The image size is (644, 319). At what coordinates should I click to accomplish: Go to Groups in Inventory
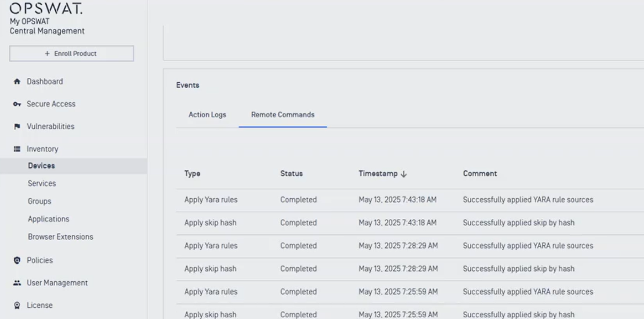tap(39, 202)
